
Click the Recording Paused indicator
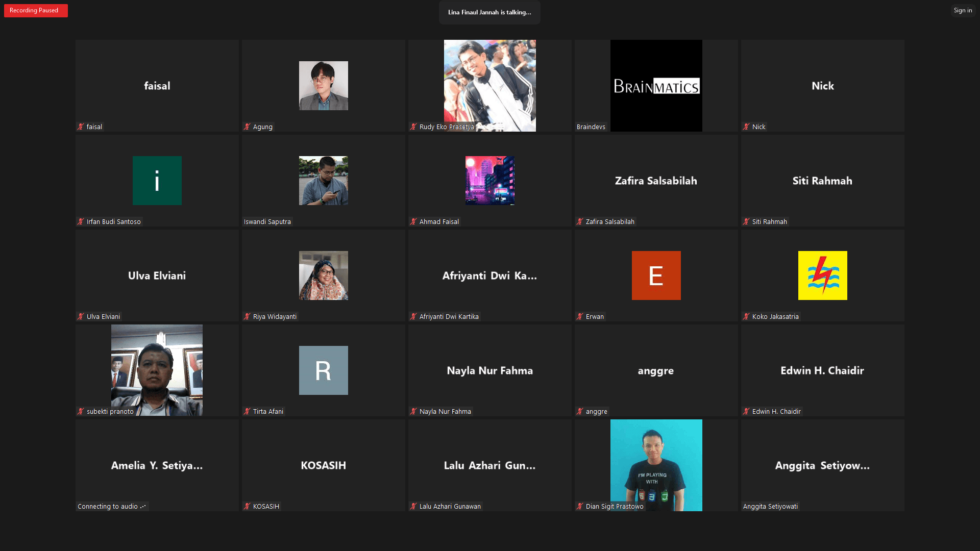pyautogui.click(x=36, y=10)
